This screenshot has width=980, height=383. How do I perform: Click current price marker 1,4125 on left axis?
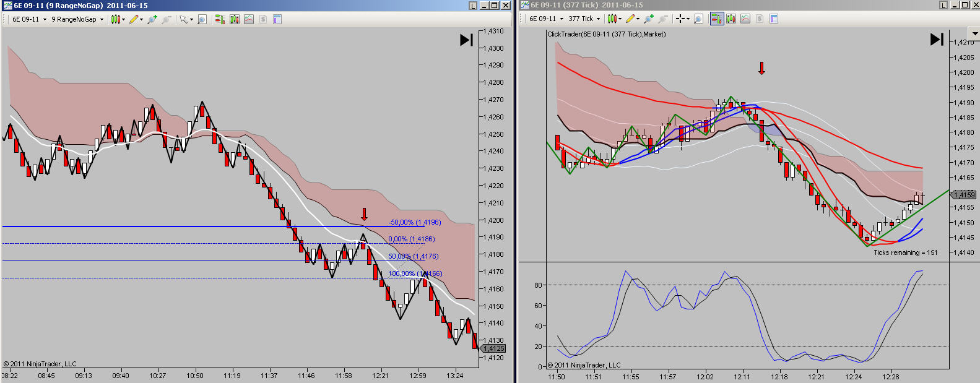pyautogui.click(x=493, y=348)
